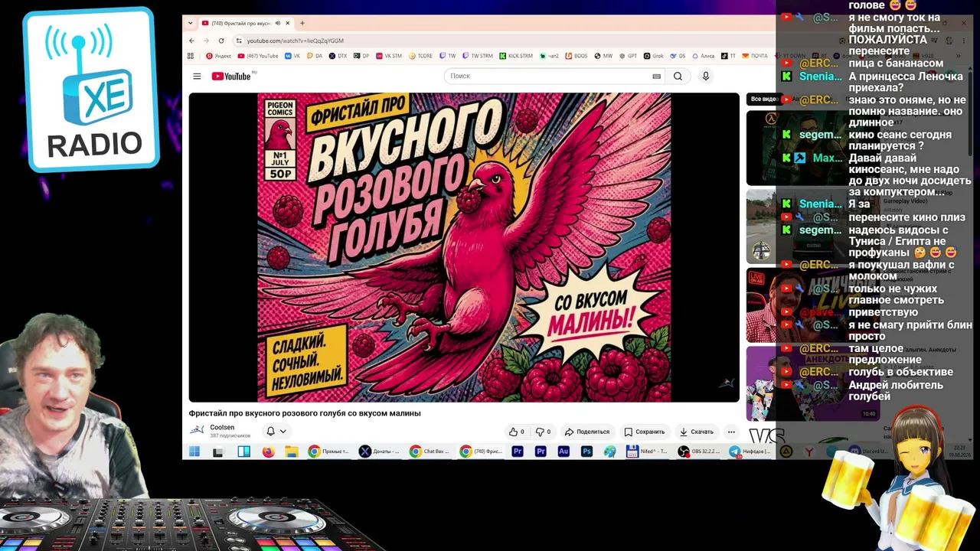Switch to the Chat Box Chrome taskbar window
This screenshot has height=551, width=980.
tap(430, 452)
